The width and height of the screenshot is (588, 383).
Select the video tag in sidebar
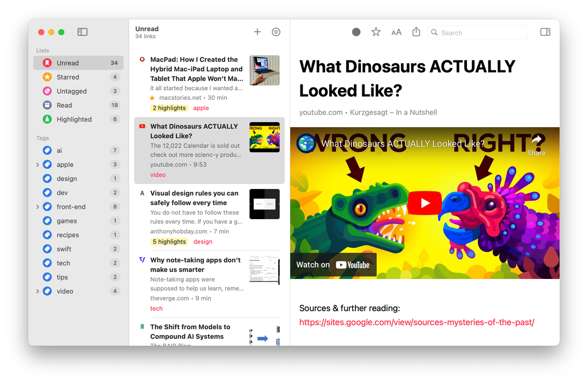78,291
